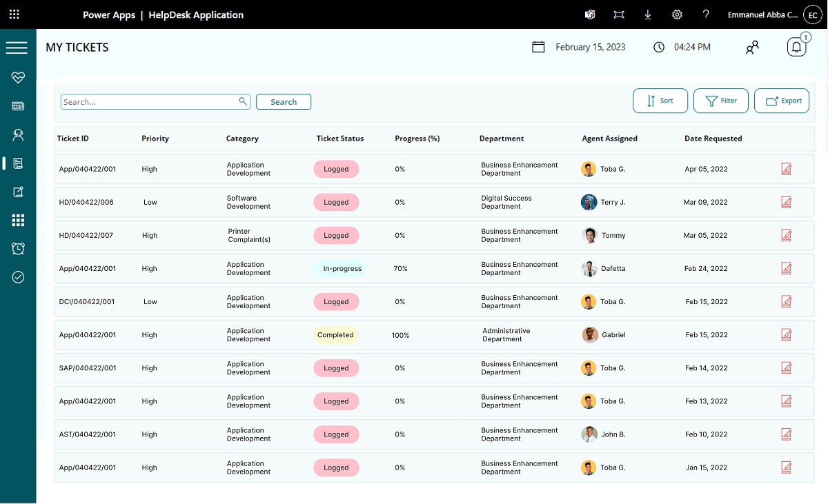Click the download icon in top bar
Screen dimensions: 828x504
648,14
